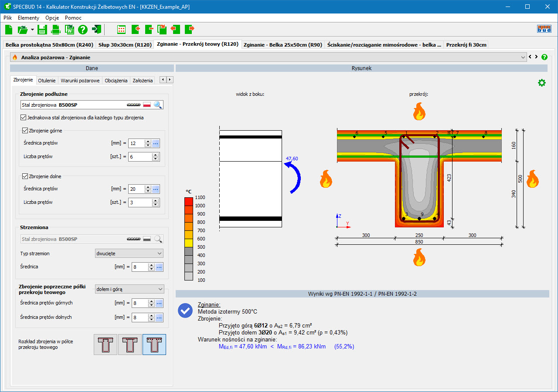Switch to 'Słup 30x30cm (R120)' tab
This screenshot has width=558, height=392.
click(125, 44)
